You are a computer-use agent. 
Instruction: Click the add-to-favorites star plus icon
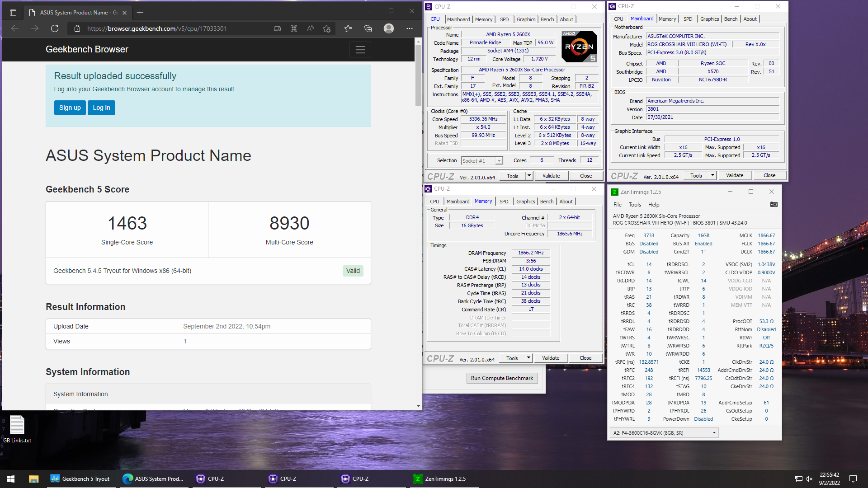pos(327,28)
